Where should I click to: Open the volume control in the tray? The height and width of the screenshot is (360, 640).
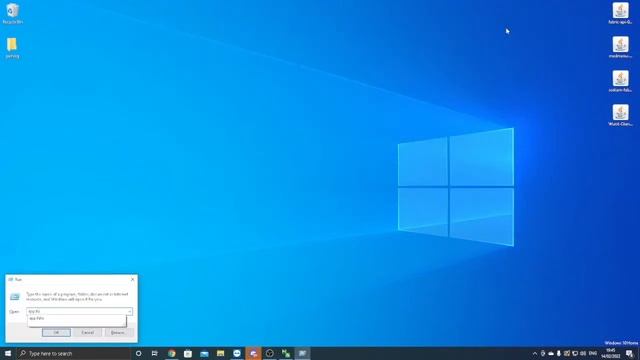point(583,353)
